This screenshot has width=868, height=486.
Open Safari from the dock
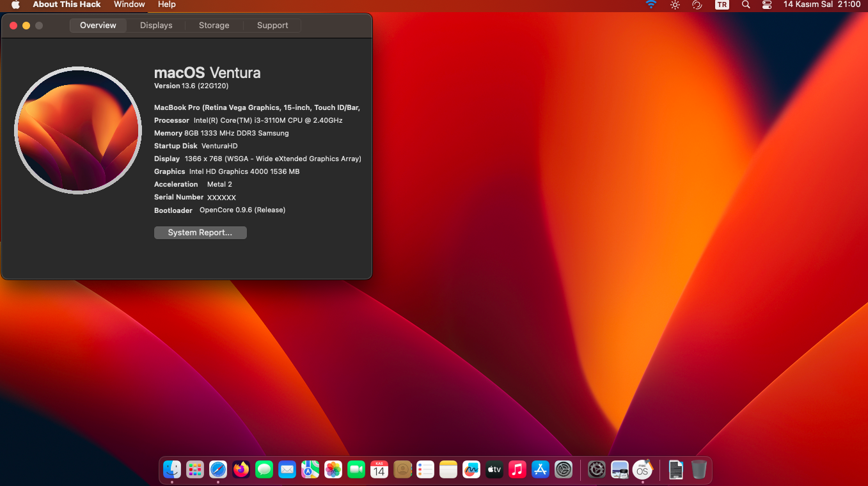click(x=218, y=469)
